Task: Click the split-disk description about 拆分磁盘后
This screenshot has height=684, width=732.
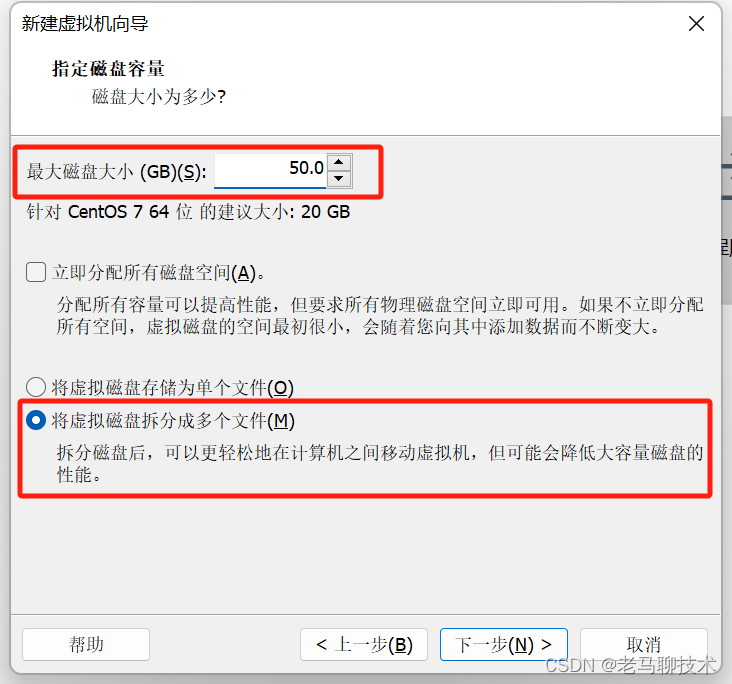Action: click(x=380, y=464)
